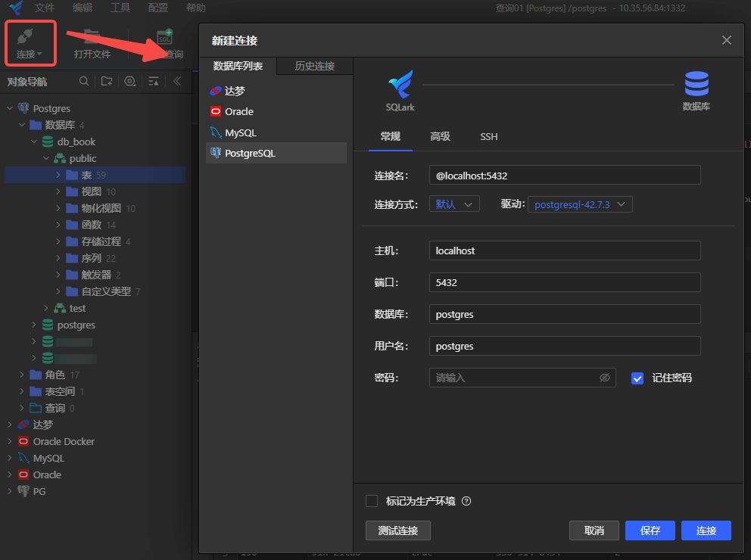Open the 工具 menu

click(120, 8)
